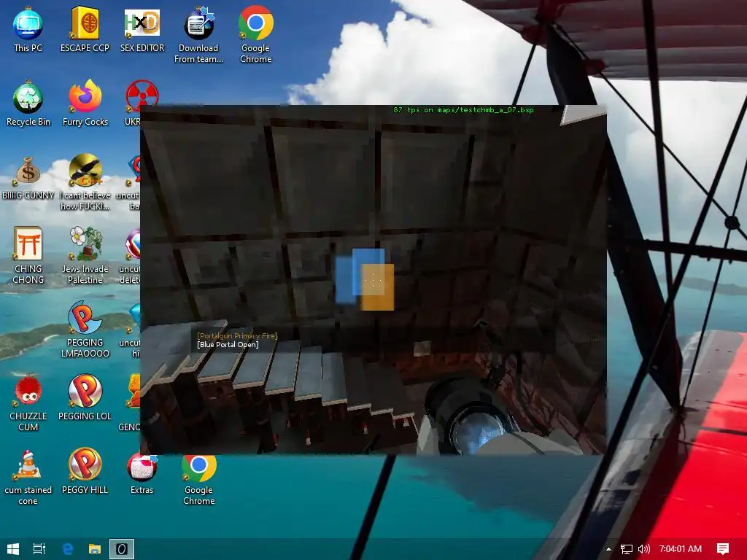Image resolution: width=747 pixels, height=560 pixels.
Task: Open the network status tray icon
Action: tap(627, 549)
